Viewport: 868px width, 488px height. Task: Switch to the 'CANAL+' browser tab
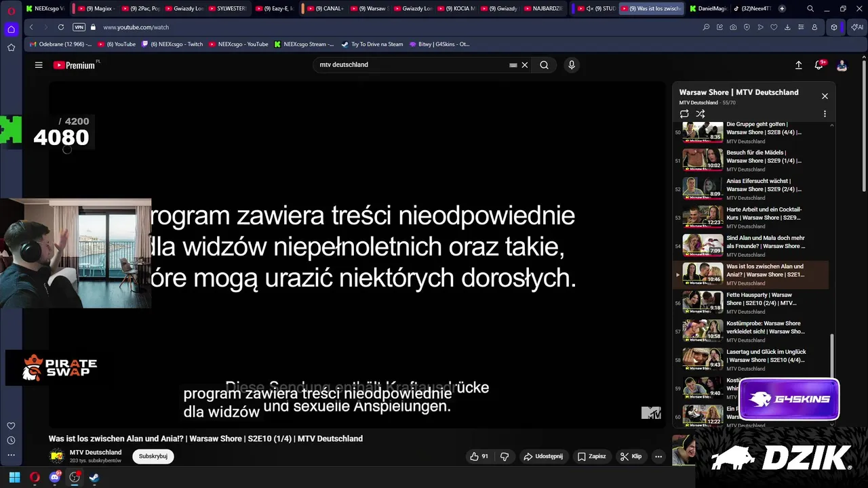pos(325,9)
